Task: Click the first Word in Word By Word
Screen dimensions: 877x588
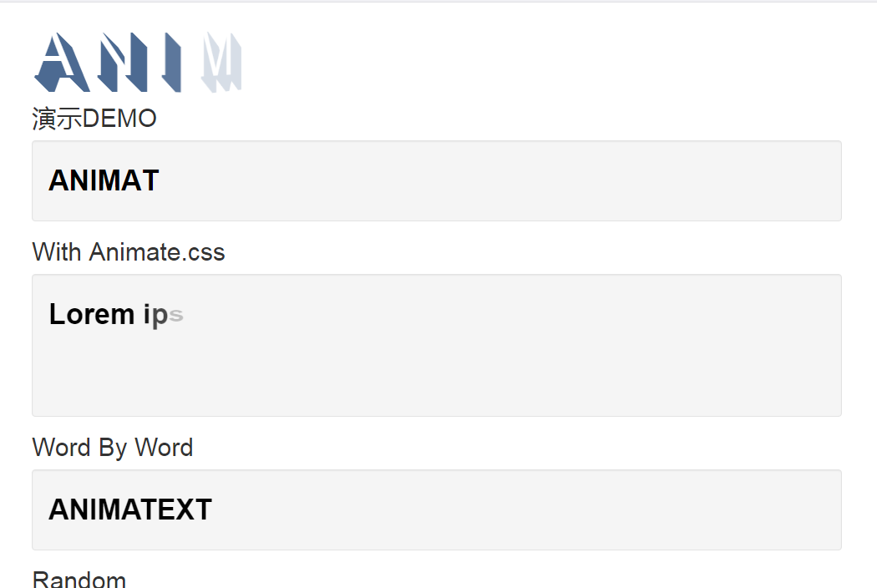Action: click(62, 448)
